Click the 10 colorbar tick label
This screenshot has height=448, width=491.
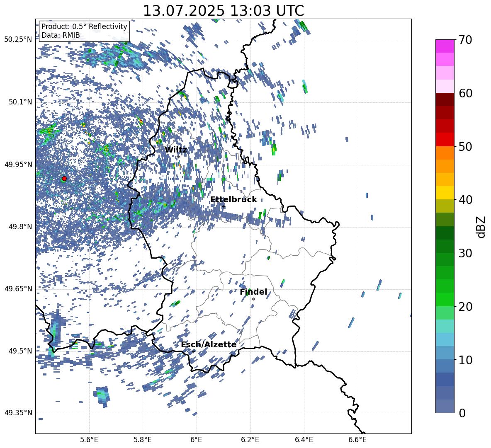pyautogui.click(x=465, y=360)
